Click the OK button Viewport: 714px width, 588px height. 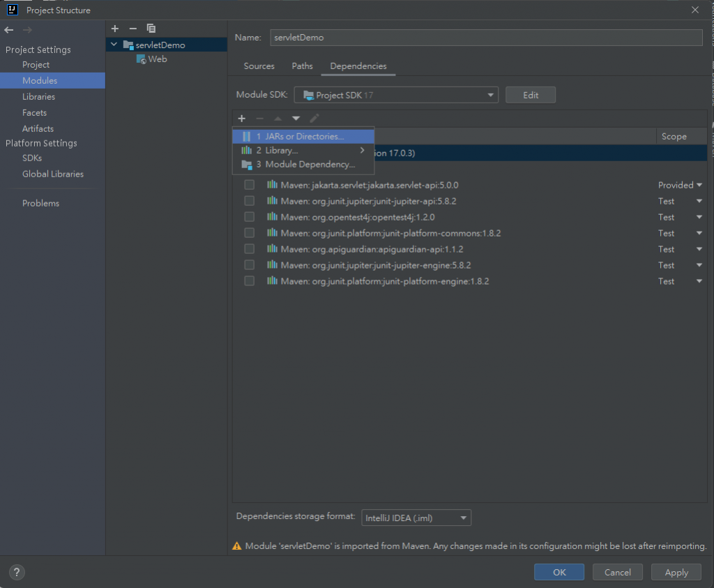pyautogui.click(x=559, y=573)
